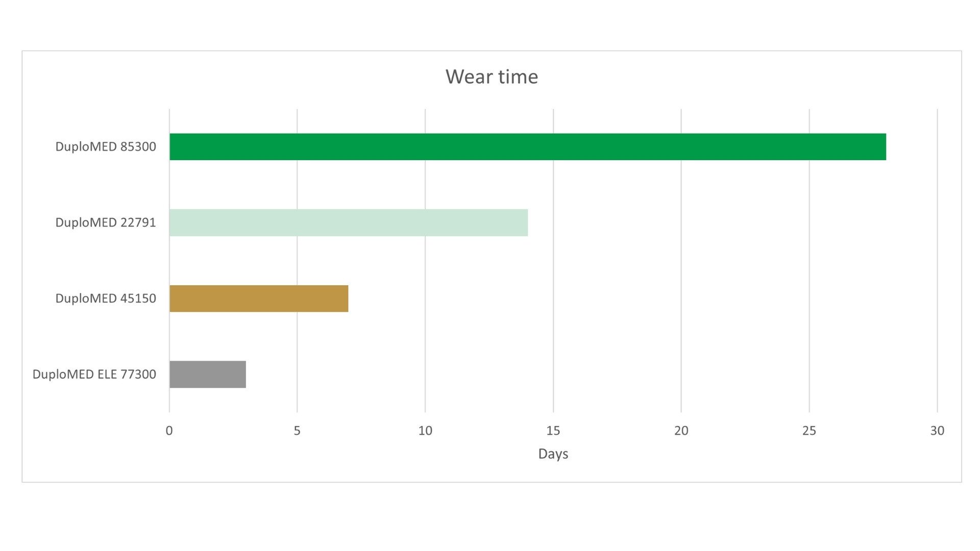980x551 pixels.
Task: Select the "25" value on the Days axis
Action: (809, 431)
